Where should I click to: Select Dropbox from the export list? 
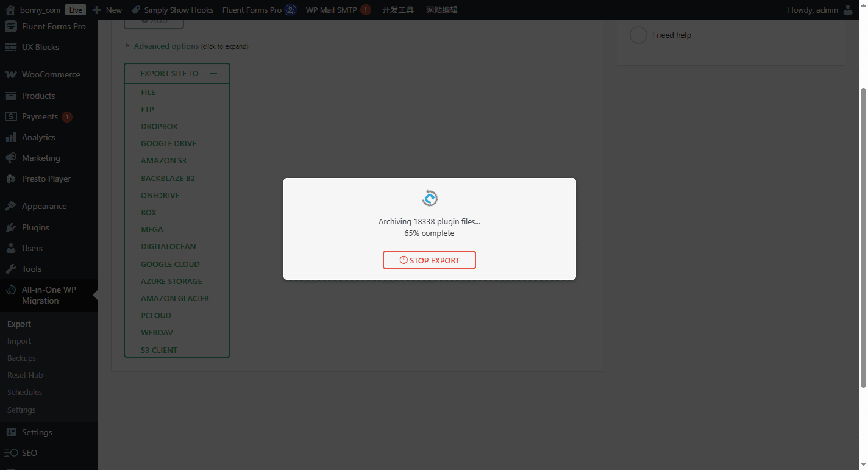159,126
